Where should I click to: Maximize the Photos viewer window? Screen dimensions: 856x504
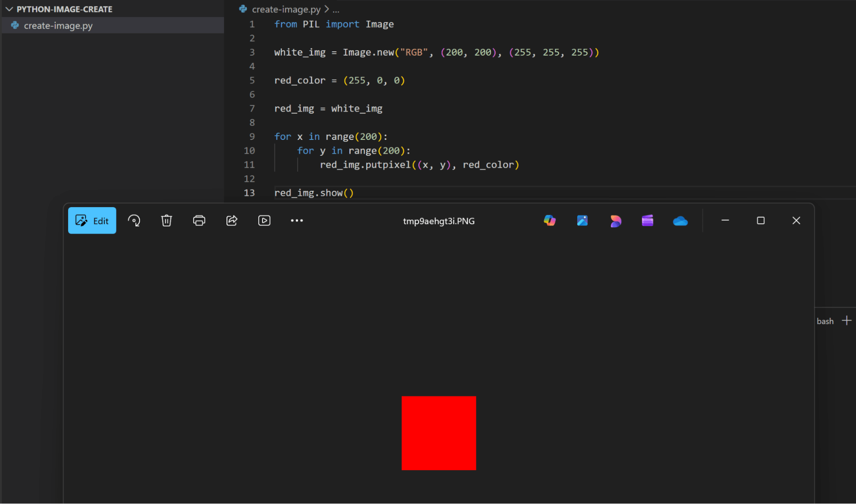click(x=761, y=221)
